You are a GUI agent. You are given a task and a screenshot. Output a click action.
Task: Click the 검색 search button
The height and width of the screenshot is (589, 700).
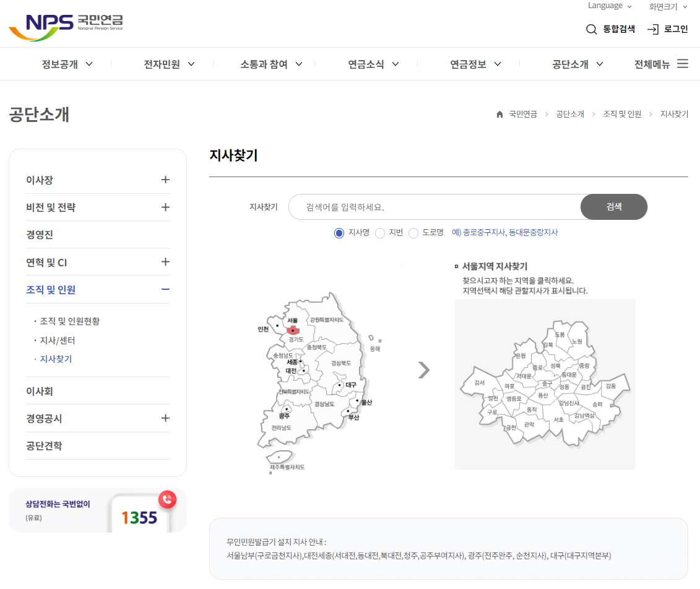point(613,207)
